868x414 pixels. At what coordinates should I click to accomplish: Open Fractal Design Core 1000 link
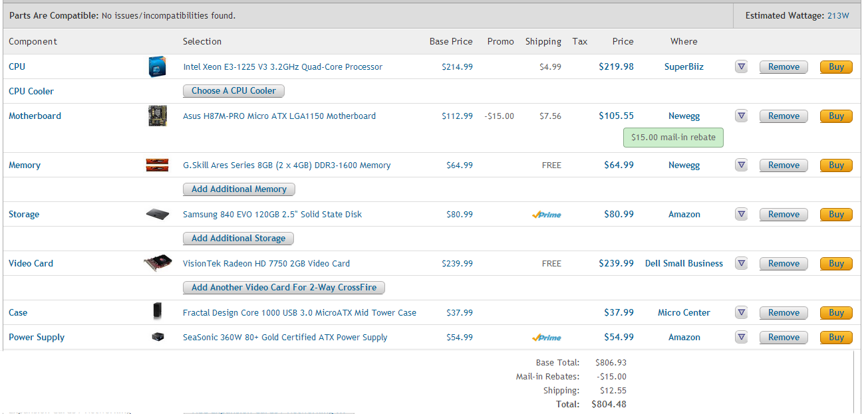pos(299,312)
